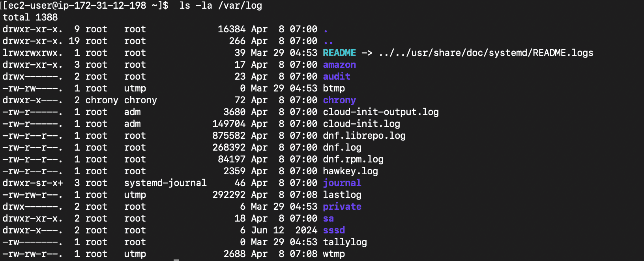Click the README symlink name
Screen dimensions: 644x261
pyautogui.click(x=339, y=53)
